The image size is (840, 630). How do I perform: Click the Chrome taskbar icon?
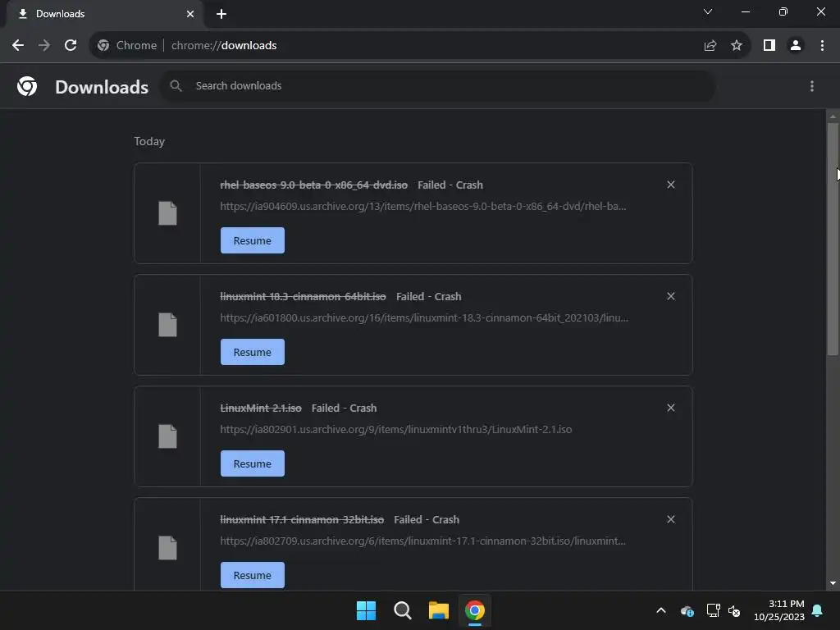(x=475, y=610)
